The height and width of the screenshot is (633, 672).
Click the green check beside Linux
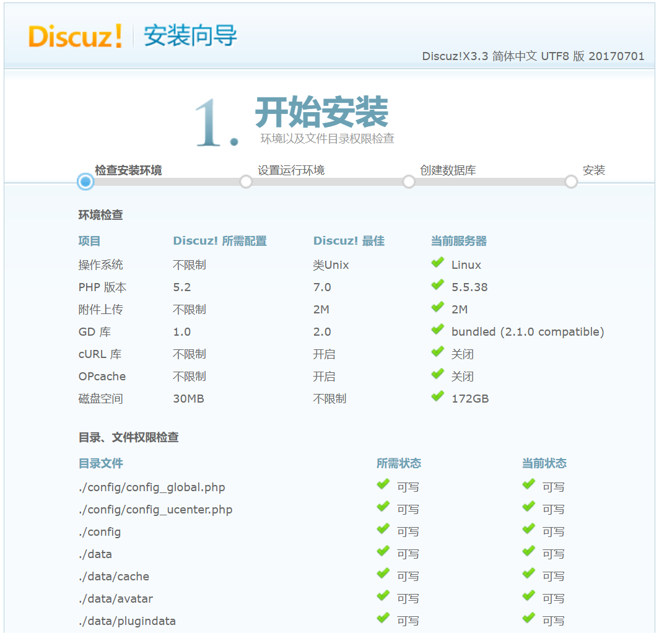[x=437, y=262]
